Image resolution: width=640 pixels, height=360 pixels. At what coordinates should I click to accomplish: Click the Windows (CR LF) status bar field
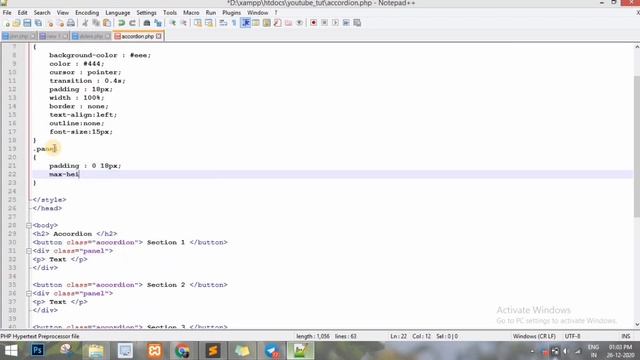(534, 336)
